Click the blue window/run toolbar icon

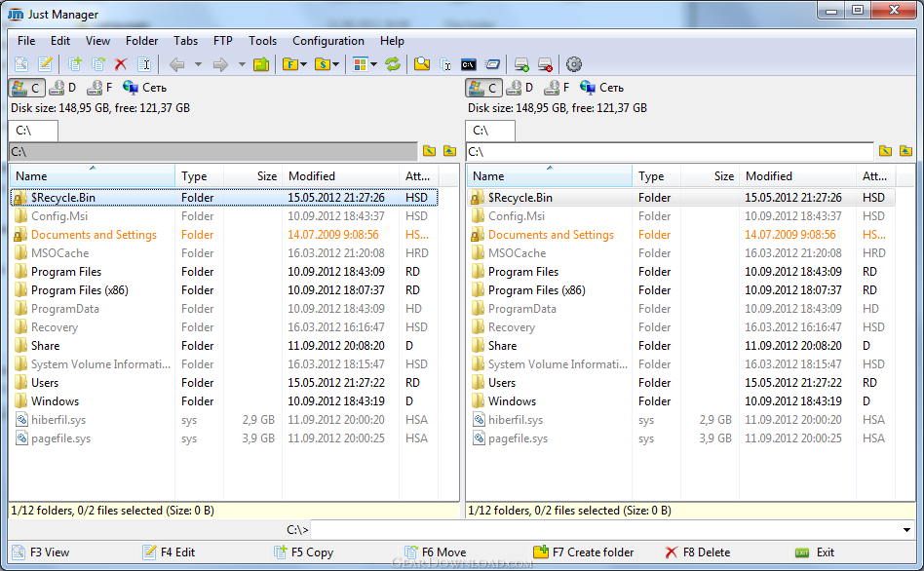tap(492, 64)
